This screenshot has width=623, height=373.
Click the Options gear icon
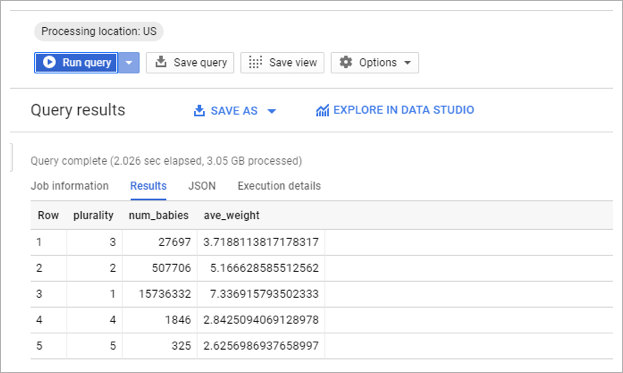346,62
